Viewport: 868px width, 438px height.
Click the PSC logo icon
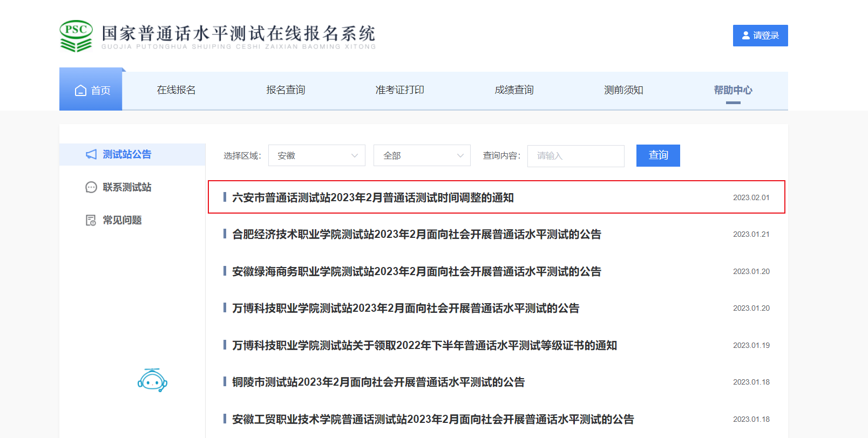pos(76,36)
